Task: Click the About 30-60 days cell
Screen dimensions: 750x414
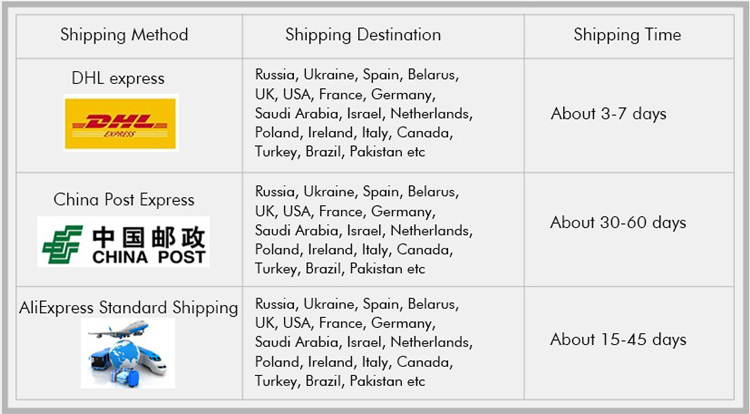Action: [617, 222]
